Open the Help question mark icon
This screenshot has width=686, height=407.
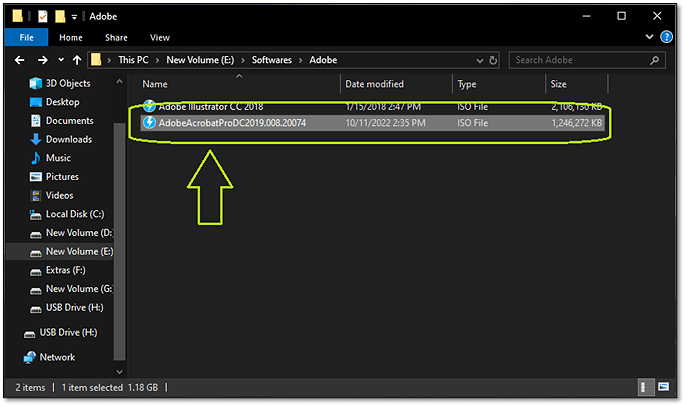coord(668,38)
